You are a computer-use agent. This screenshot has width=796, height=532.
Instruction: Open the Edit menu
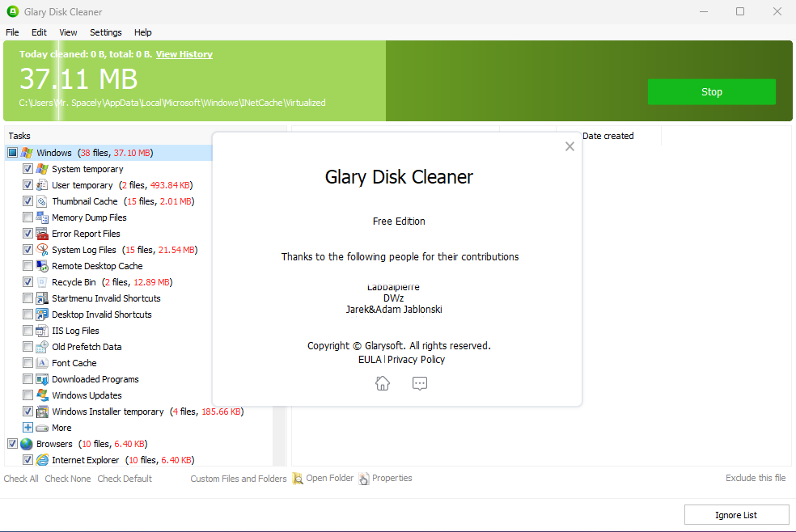pos(39,32)
